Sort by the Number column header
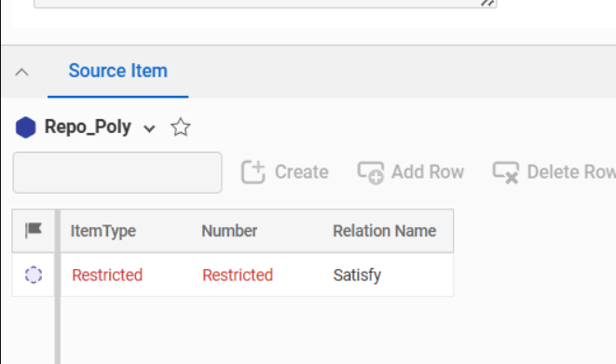The width and height of the screenshot is (616, 364). [229, 231]
